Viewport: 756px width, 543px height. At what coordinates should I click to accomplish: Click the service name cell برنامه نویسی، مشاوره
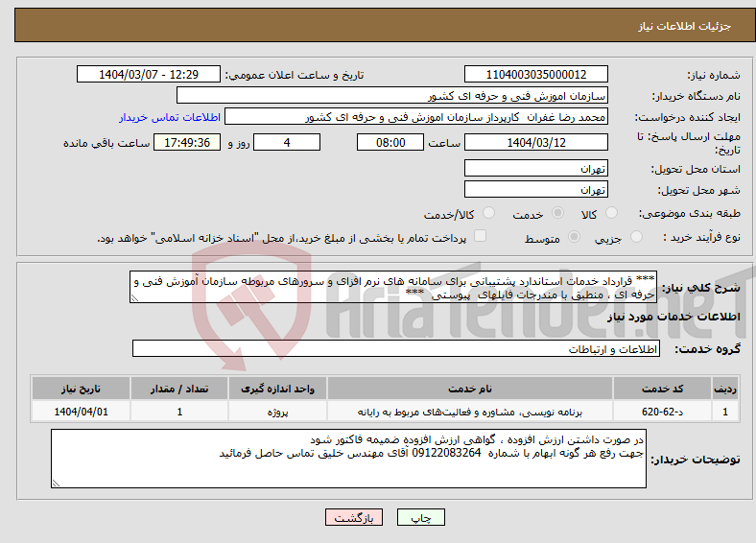469,412
